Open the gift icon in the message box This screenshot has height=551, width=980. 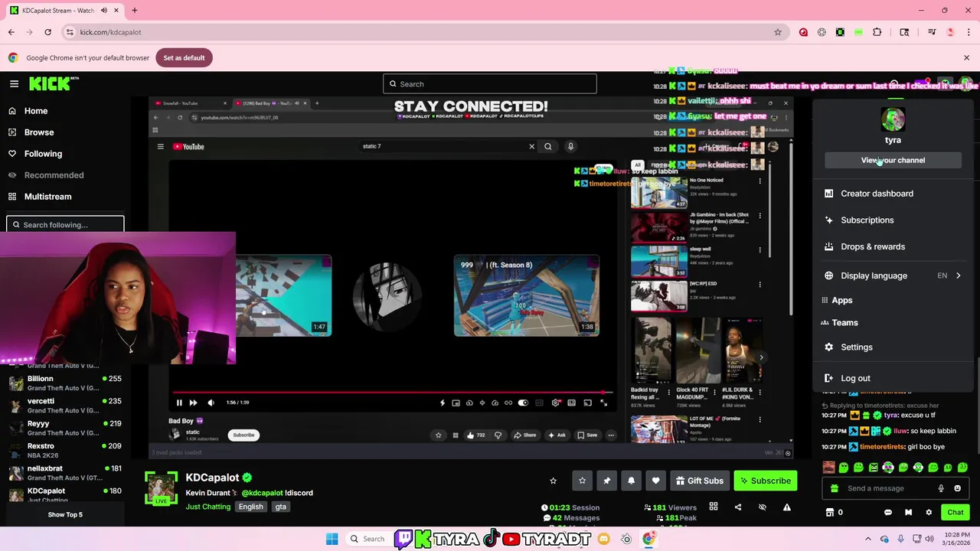coord(835,488)
